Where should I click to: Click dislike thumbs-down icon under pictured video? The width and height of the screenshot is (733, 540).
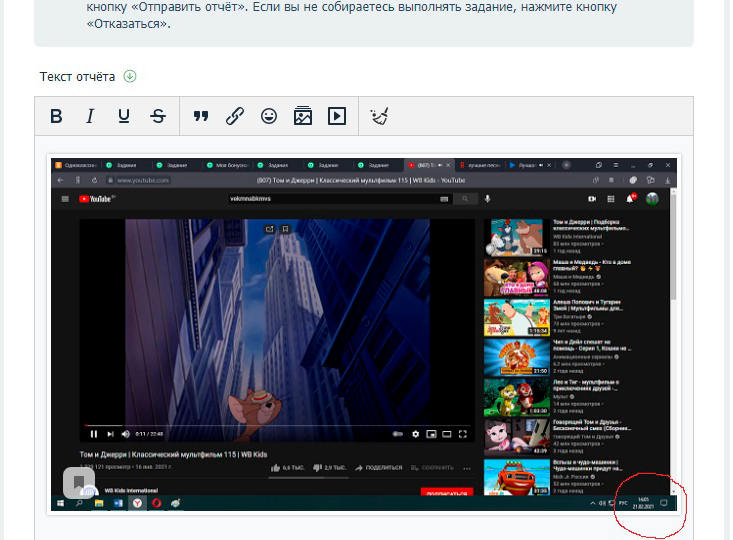coord(317,468)
